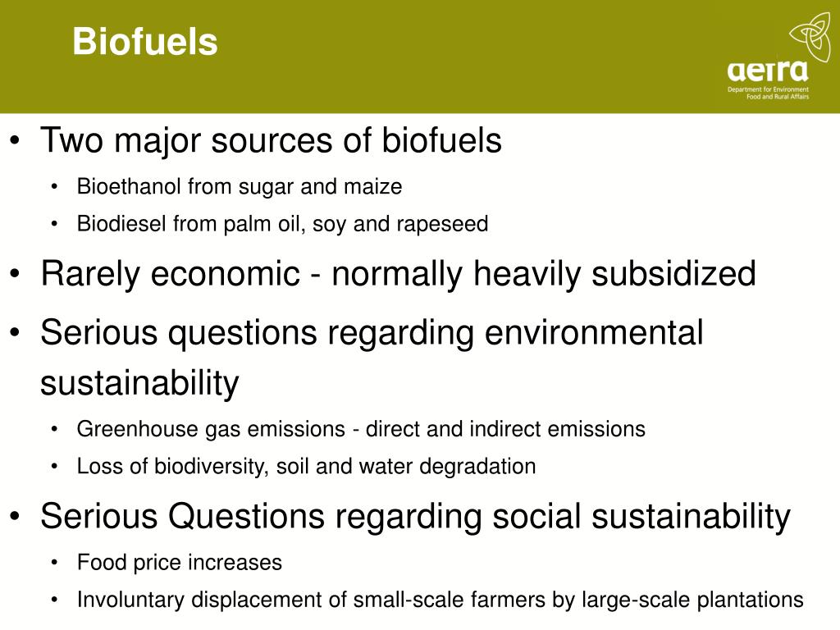Select the Bioethanol from sugar and maize line
Viewport: 840px width, 630px height.
tap(240, 186)
